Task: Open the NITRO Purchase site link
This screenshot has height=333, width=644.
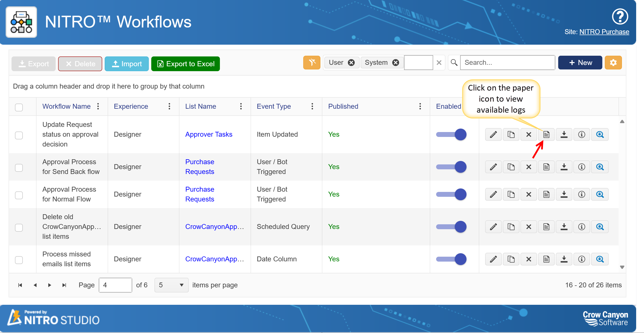Action: pyautogui.click(x=604, y=32)
